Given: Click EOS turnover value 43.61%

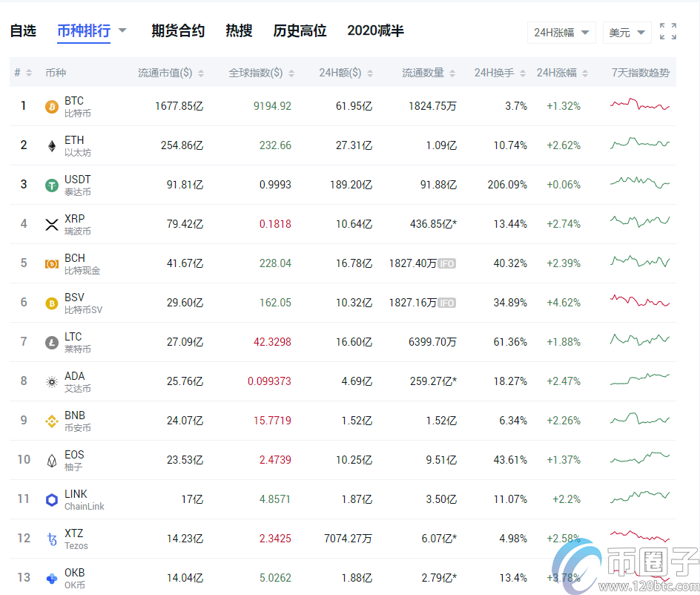Looking at the screenshot, I should coord(510,460).
